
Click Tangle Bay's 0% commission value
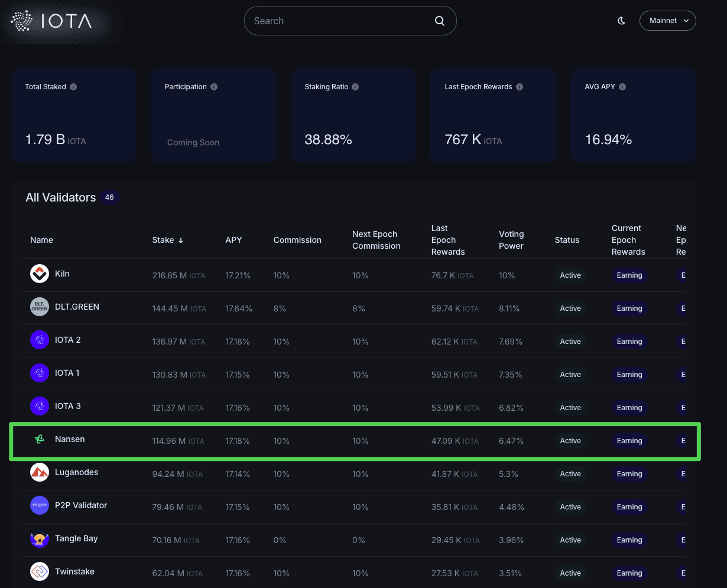(x=280, y=540)
